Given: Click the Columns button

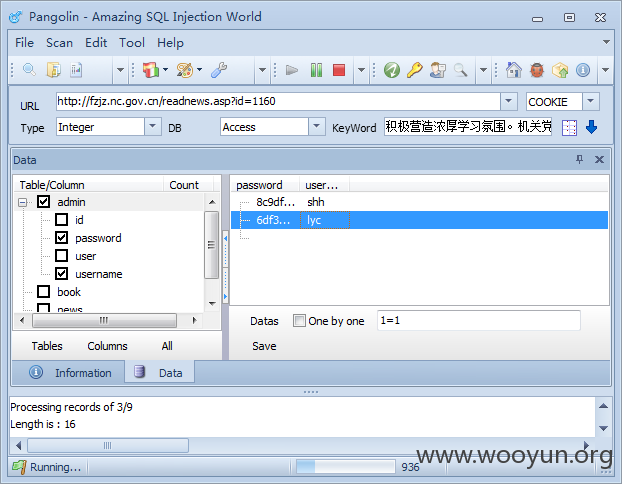Looking at the screenshot, I should click(x=107, y=346).
